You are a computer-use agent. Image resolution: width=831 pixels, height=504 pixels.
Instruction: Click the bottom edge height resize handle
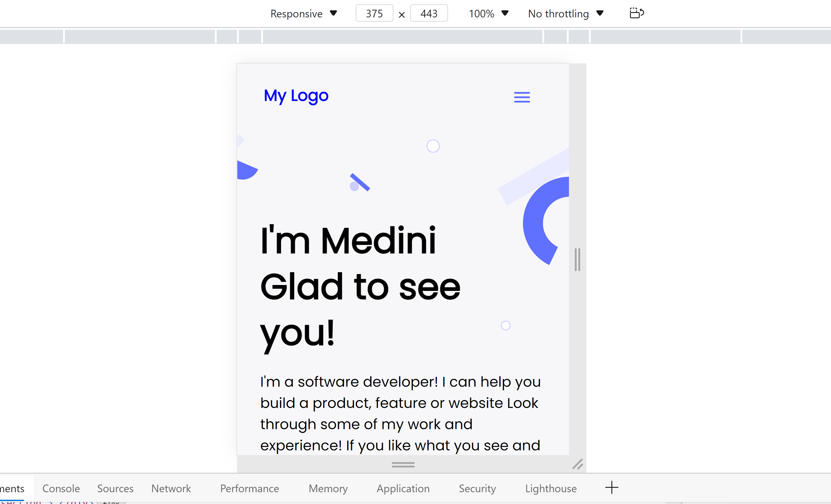point(403,465)
